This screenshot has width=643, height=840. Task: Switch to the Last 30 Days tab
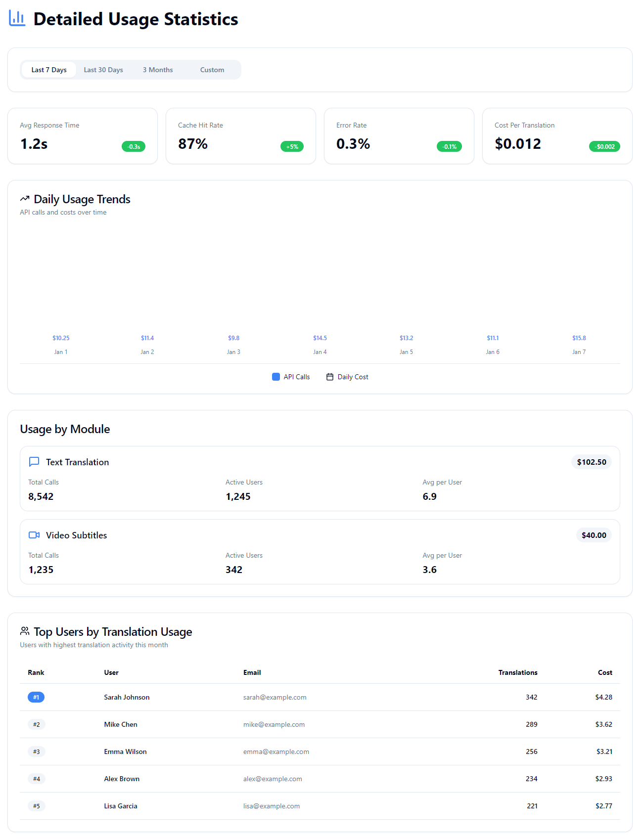[x=103, y=70]
